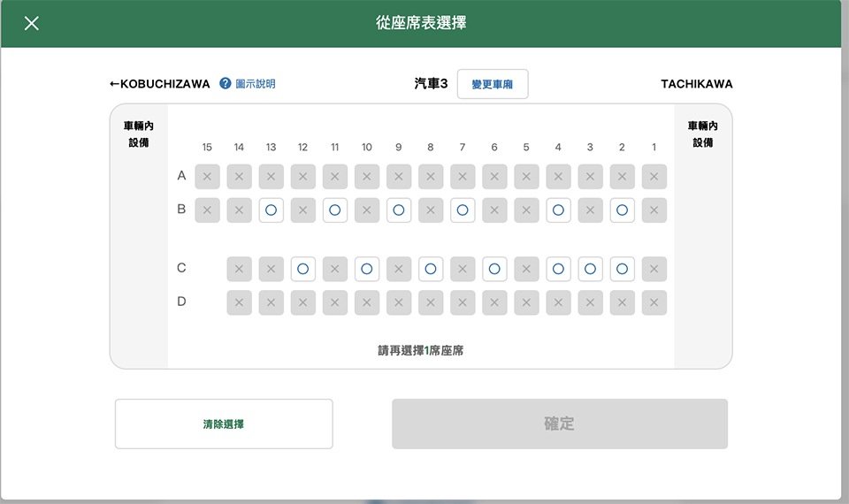The image size is (849, 504).
Task: Choose available seat 2B
Action: point(622,210)
